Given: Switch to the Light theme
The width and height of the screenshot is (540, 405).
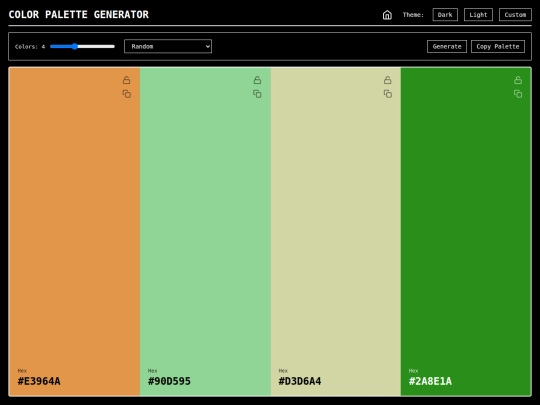Looking at the screenshot, I should point(478,15).
